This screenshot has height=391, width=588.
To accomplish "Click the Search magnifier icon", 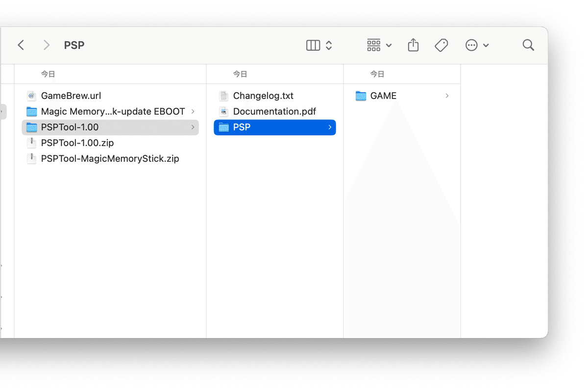I will tap(528, 45).
